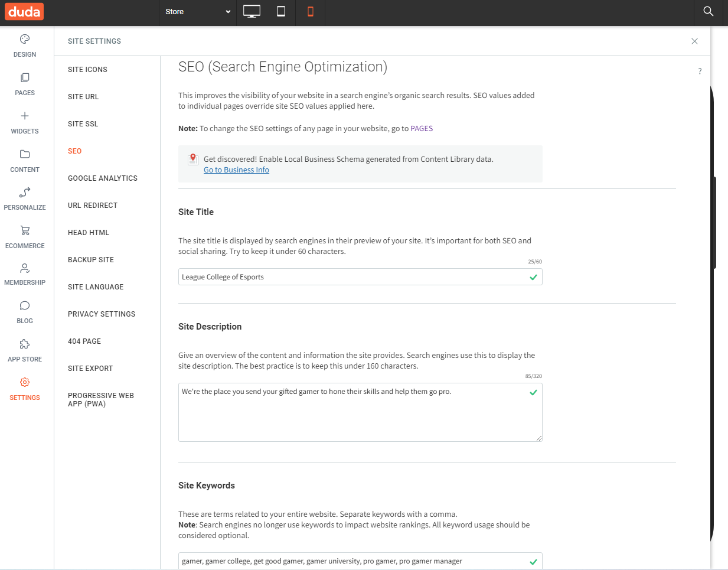Click the Settings gear icon
The width and height of the screenshot is (728, 570).
(x=25, y=382)
